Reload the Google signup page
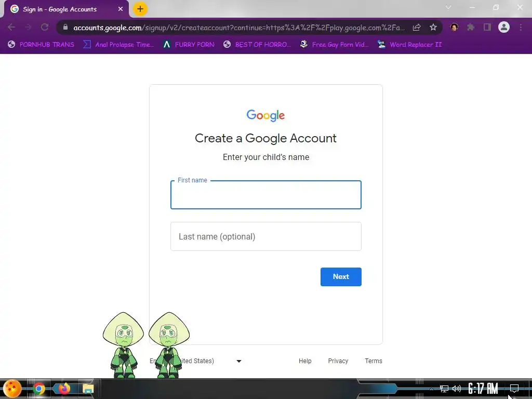This screenshot has height=399, width=532. coord(45,27)
